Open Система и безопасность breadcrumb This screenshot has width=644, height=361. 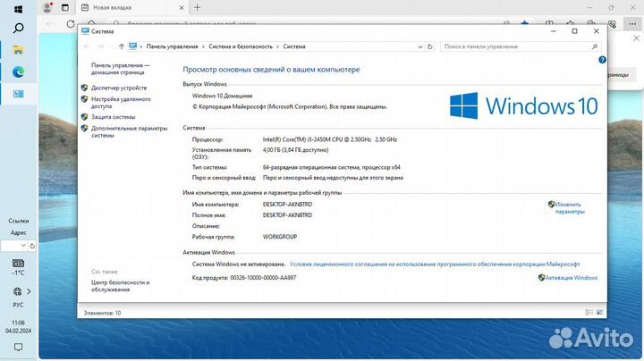pos(241,46)
